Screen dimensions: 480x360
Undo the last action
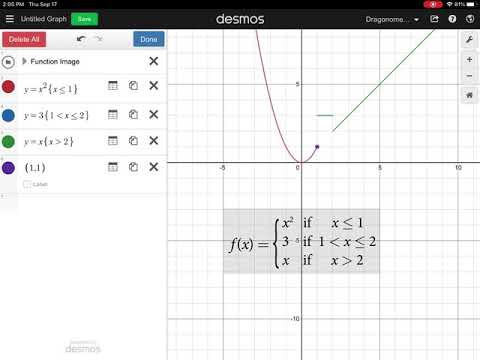click(81, 39)
